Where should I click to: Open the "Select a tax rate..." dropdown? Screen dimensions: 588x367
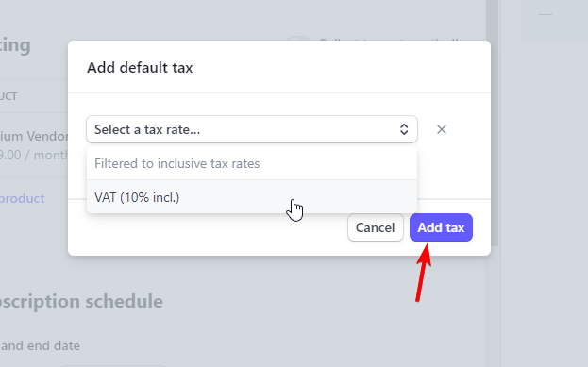click(x=252, y=129)
